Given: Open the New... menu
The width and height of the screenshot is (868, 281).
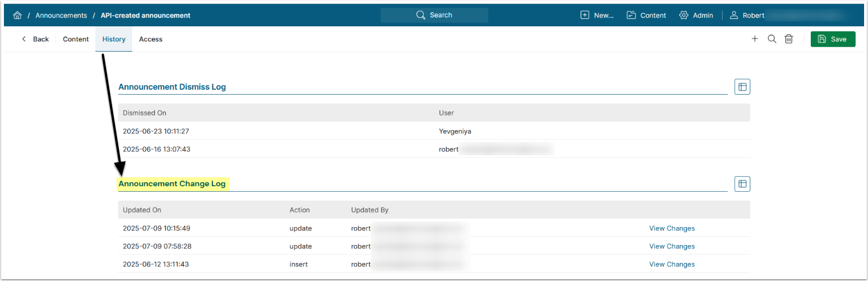Looking at the screenshot, I should (597, 15).
